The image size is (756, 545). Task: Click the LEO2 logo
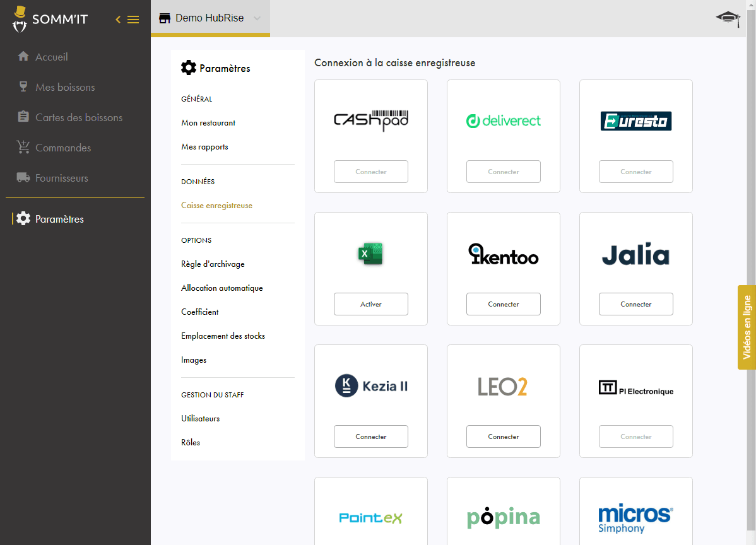coord(503,387)
